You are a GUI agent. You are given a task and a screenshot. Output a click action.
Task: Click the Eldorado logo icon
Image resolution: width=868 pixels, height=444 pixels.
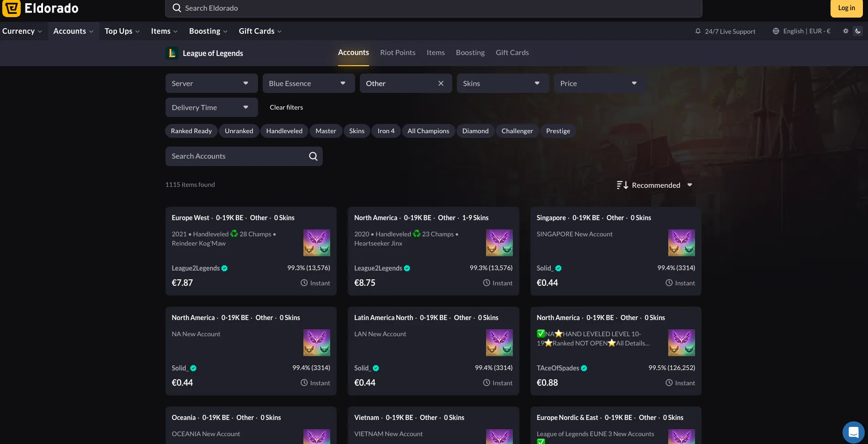[x=11, y=8]
